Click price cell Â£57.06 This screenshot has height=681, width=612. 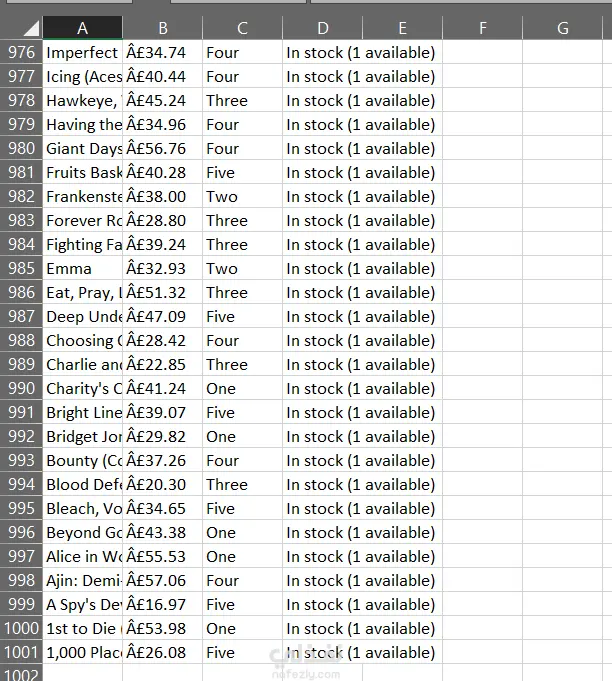coord(162,580)
